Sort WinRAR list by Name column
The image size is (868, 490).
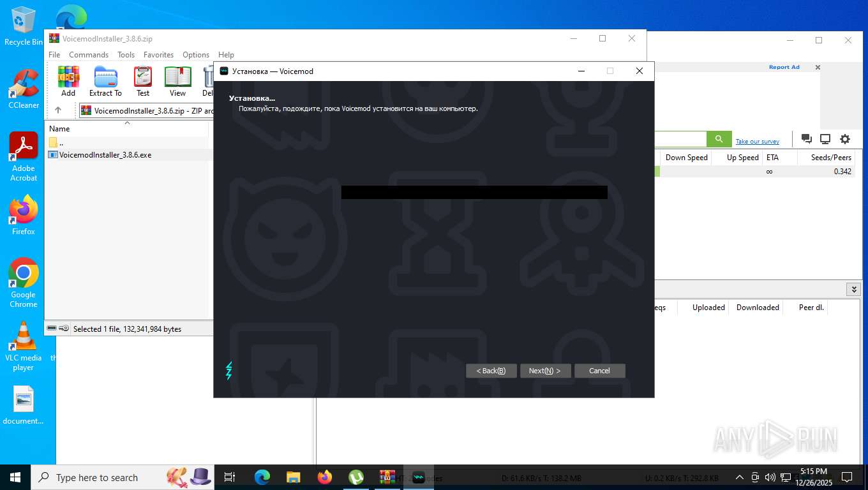[127, 128]
